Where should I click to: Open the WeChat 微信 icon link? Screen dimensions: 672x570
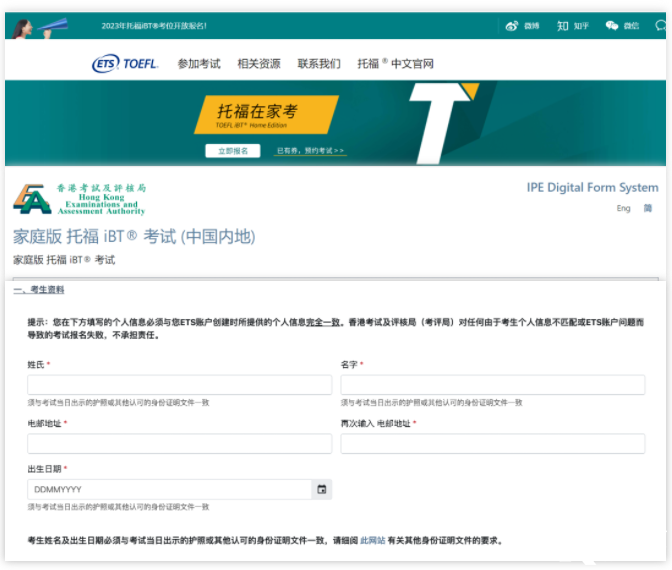click(x=622, y=26)
